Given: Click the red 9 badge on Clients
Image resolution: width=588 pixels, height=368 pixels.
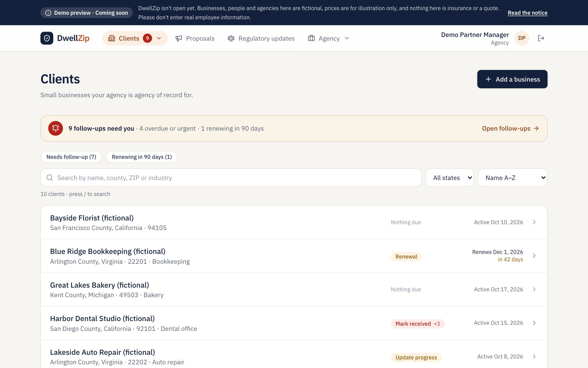Looking at the screenshot, I should click(x=147, y=38).
